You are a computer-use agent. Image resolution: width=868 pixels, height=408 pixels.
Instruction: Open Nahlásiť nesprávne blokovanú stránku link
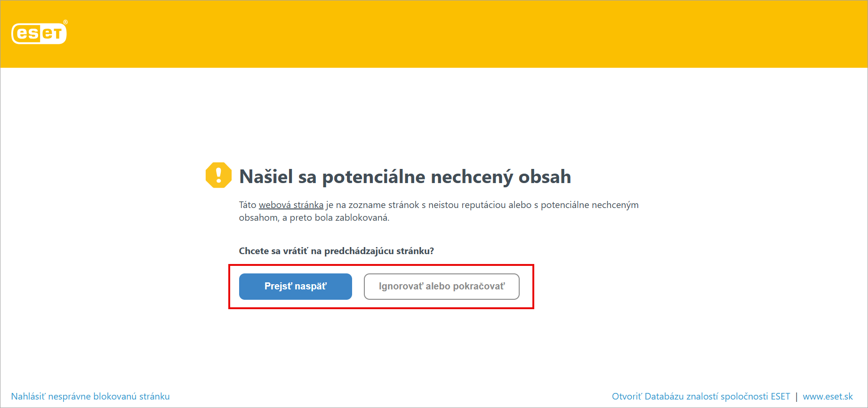pyautogui.click(x=90, y=396)
